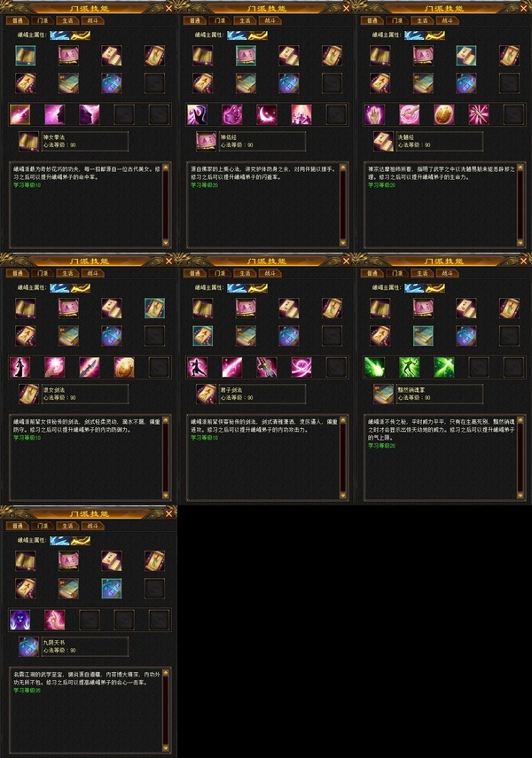Click the crescent moon skill in 禅伍经 panel

pos(267,114)
